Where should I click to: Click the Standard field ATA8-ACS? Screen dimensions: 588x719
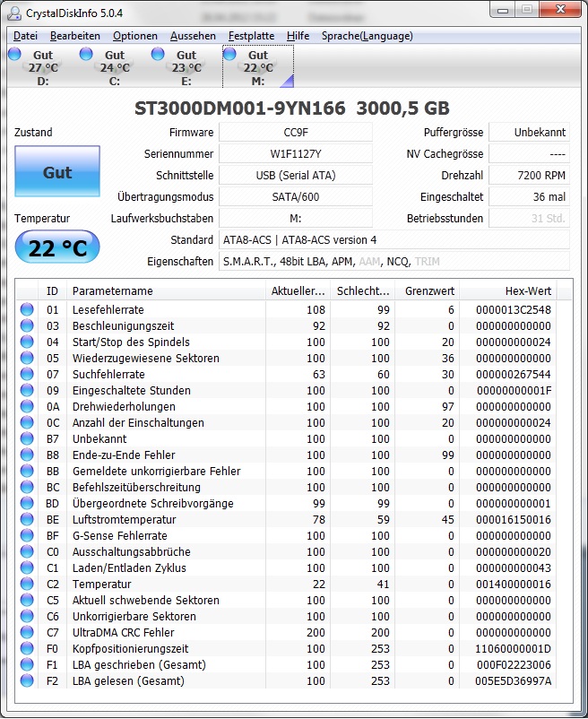coord(394,240)
